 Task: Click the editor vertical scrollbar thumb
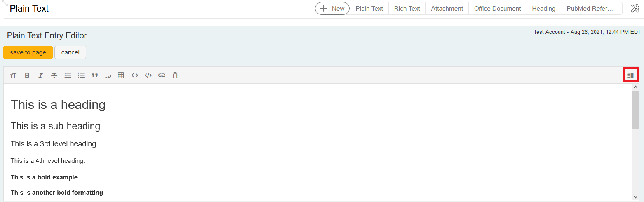click(x=635, y=110)
